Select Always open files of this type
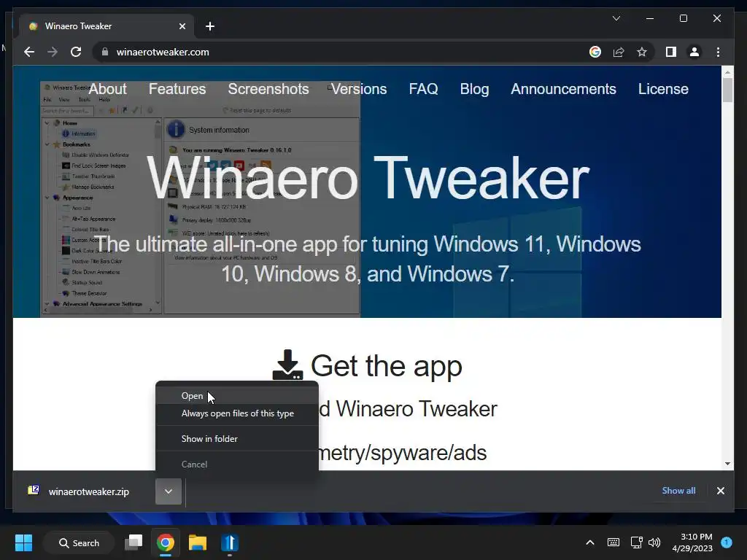 point(237,413)
